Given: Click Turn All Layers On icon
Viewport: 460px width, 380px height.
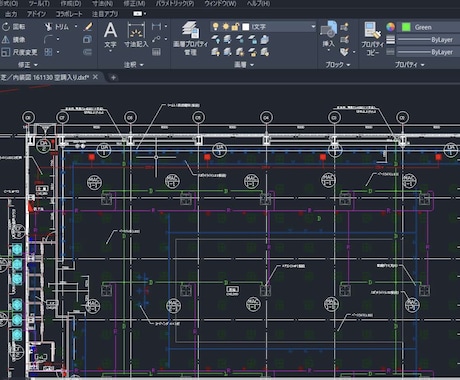Looking at the screenshot, I should click(x=216, y=52).
